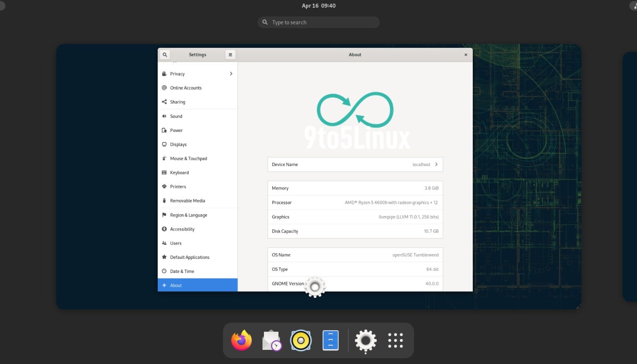The image size is (637, 364).
Task: Click the date and time in top bar
Action: coord(318,6)
